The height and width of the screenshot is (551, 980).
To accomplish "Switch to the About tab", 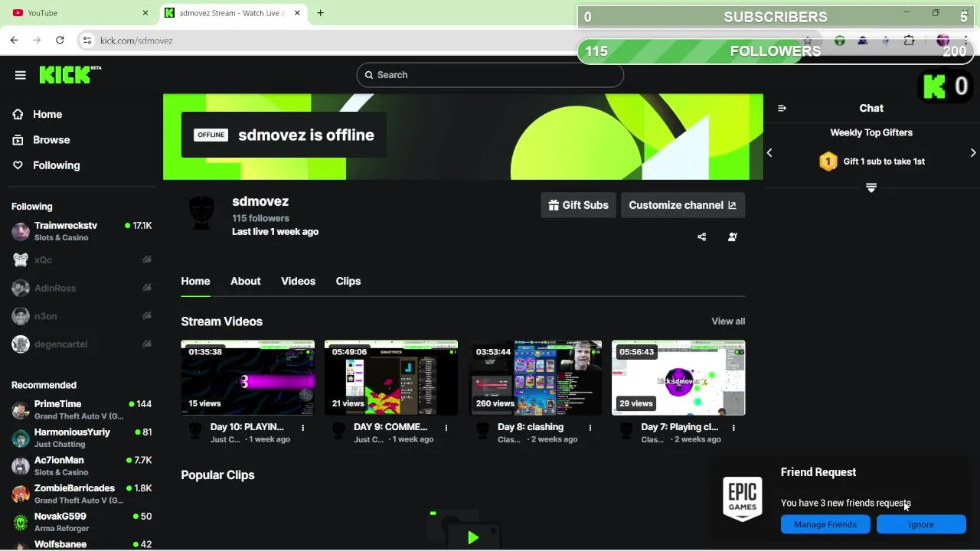I will [245, 281].
